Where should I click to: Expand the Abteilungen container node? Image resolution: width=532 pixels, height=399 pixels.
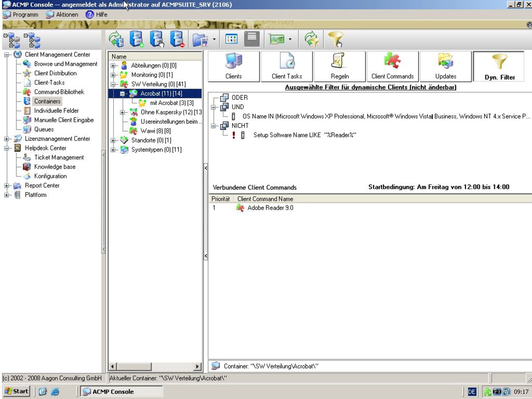[113, 66]
